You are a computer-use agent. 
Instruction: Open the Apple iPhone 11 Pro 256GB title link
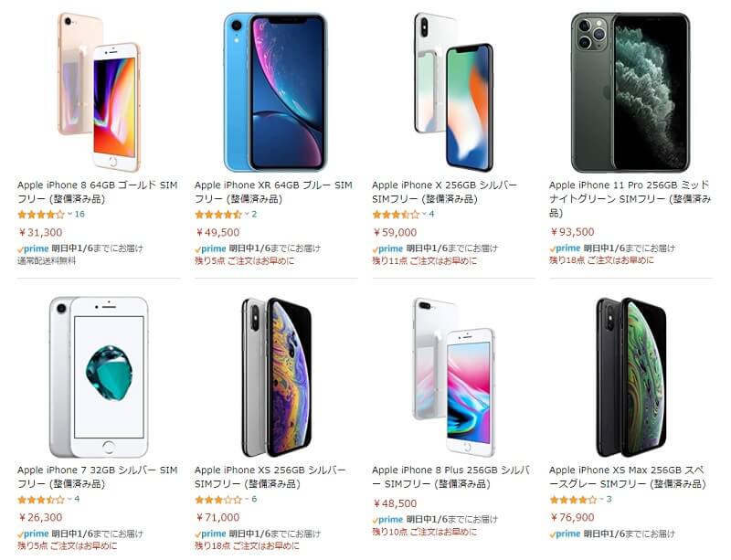point(630,198)
